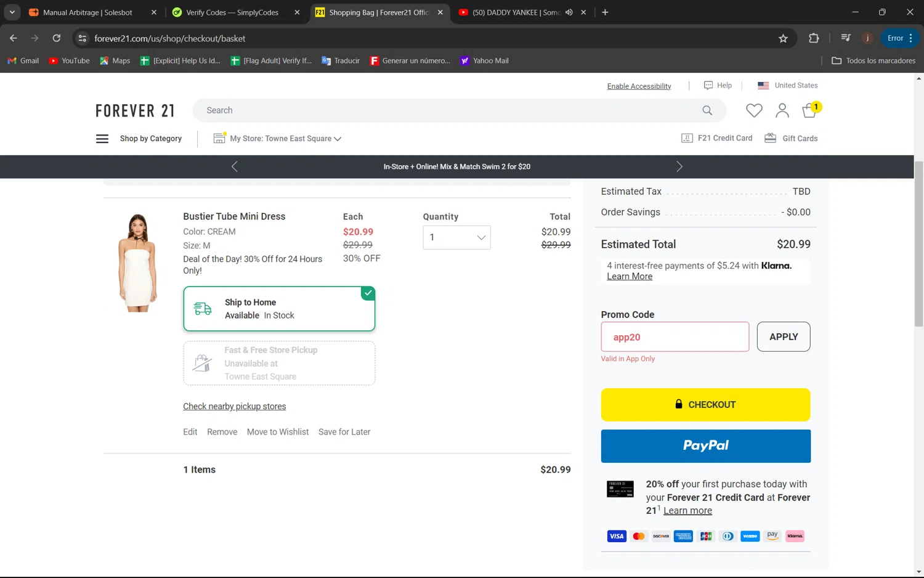The image size is (924, 578).
Task: Show previous promo banner message
Action: tap(234, 166)
